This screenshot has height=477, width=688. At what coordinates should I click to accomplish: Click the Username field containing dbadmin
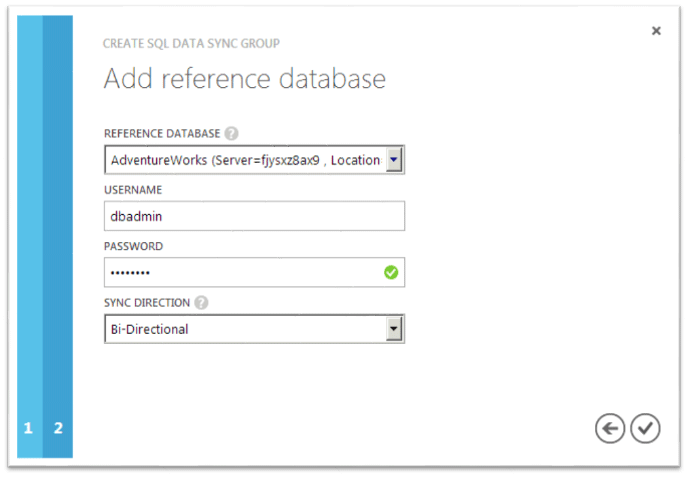254,216
